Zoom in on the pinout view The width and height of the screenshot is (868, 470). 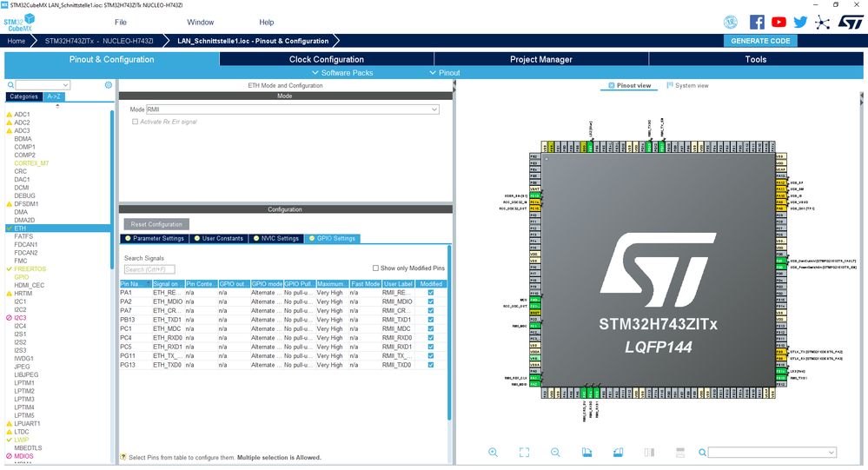click(x=493, y=453)
